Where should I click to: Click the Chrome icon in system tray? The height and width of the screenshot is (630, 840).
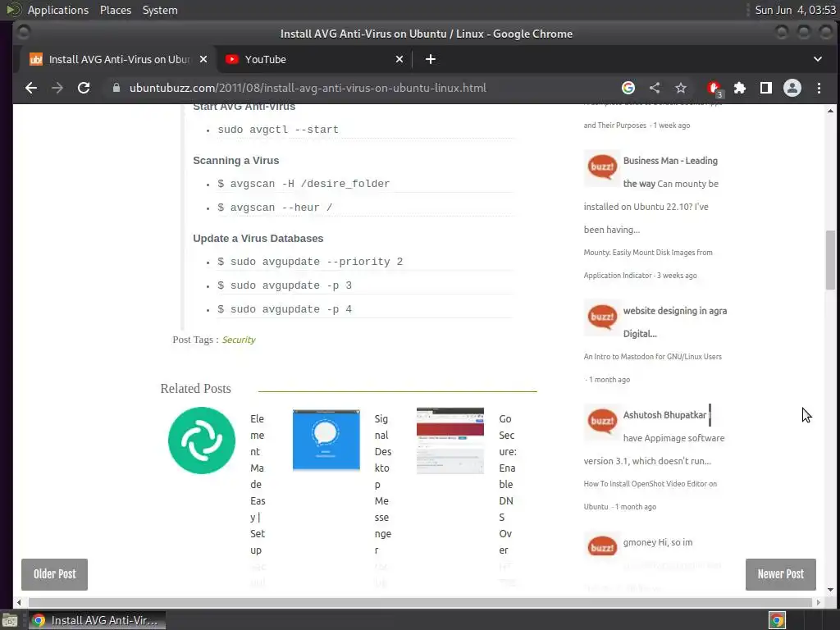777,620
